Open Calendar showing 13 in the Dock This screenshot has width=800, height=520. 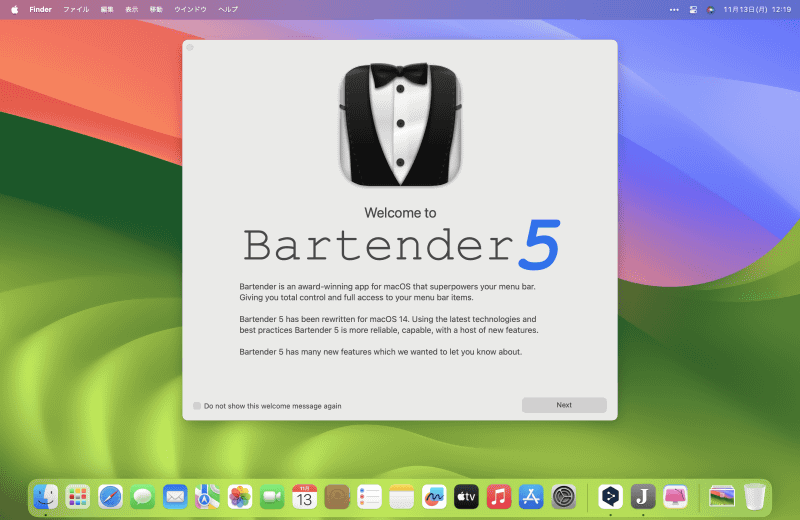click(305, 497)
